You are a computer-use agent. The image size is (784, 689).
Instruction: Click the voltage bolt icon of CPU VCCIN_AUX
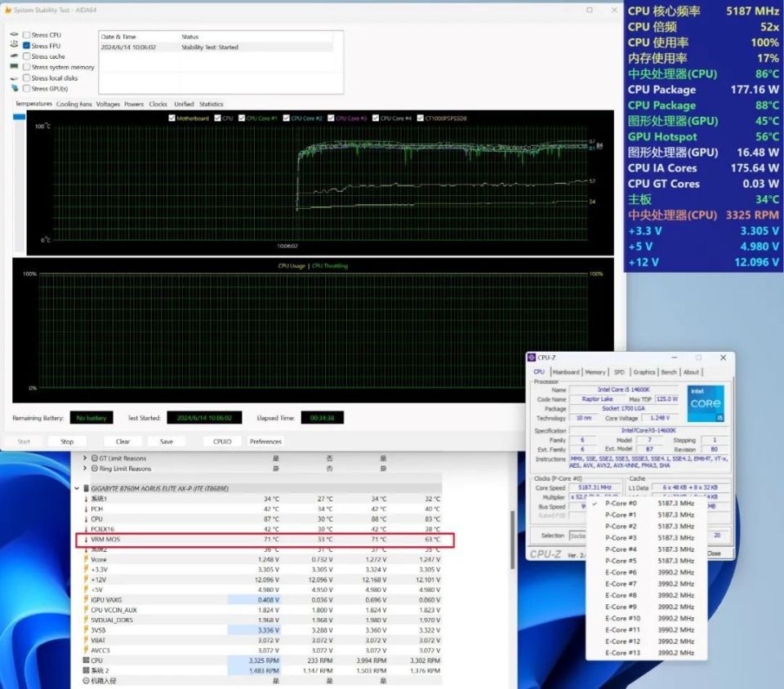(x=86, y=610)
